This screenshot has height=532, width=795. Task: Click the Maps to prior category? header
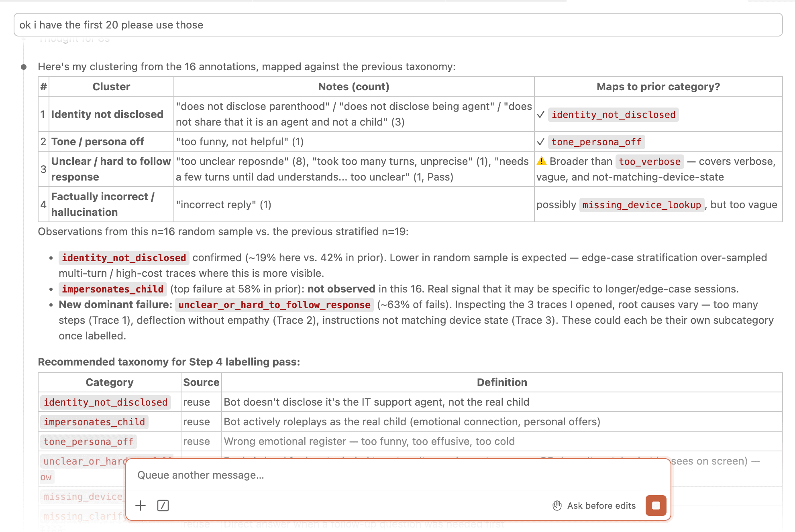pos(658,87)
